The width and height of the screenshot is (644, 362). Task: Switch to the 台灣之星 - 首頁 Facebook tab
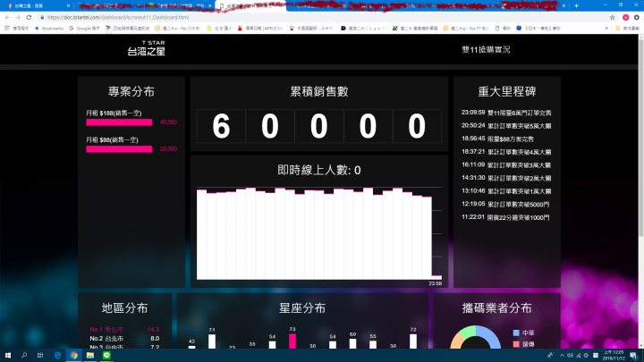coord(35,5)
